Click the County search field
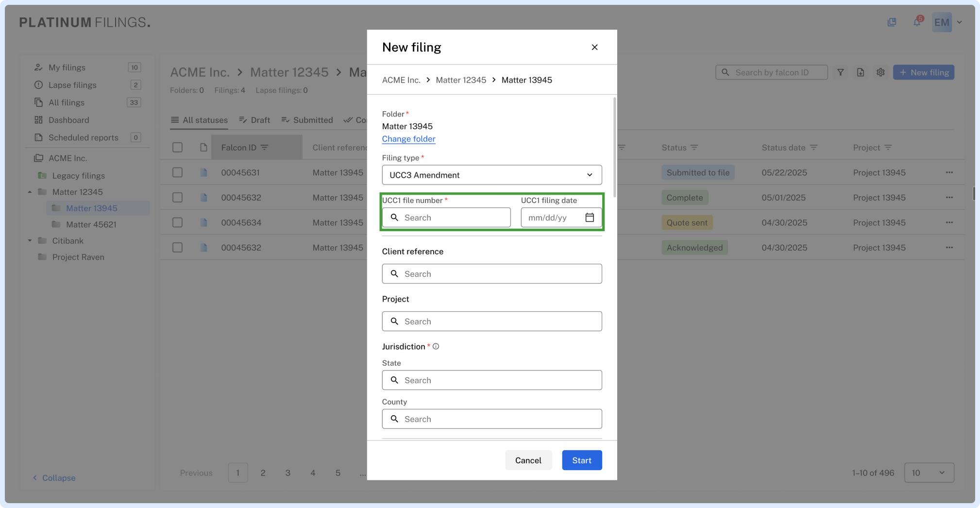 click(x=492, y=419)
